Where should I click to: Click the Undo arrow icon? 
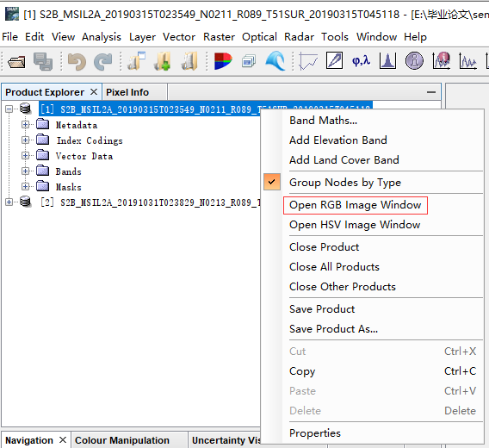click(x=77, y=61)
